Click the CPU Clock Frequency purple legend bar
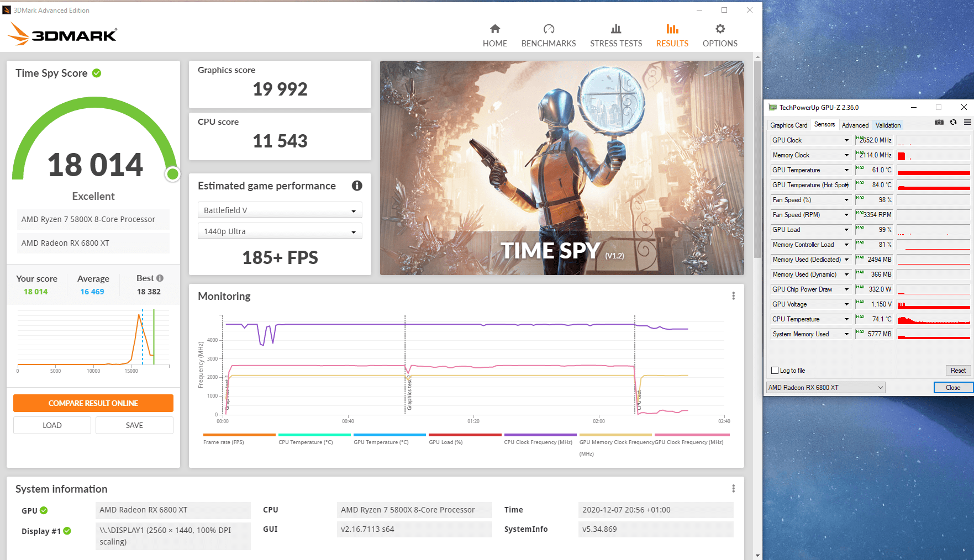974x560 pixels. pos(540,435)
